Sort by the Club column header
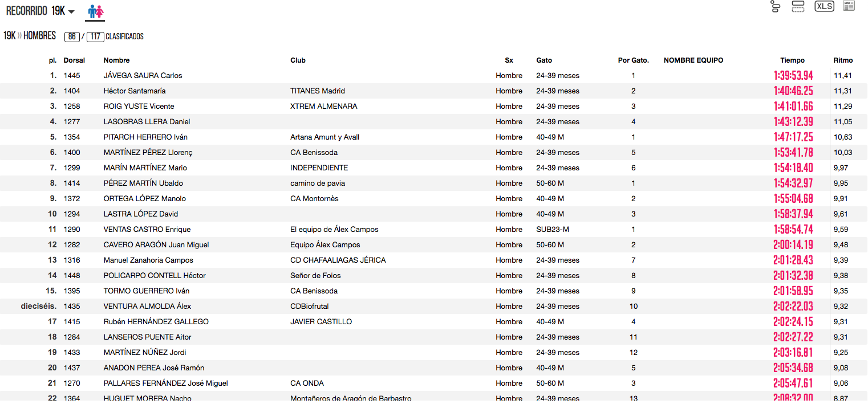Image resolution: width=868 pixels, height=404 pixels. coord(298,60)
